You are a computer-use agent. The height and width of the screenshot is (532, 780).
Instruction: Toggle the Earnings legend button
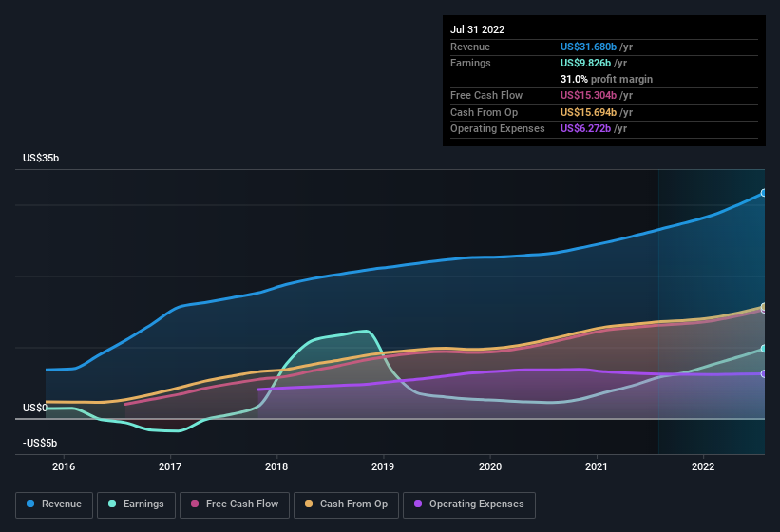coord(136,505)
